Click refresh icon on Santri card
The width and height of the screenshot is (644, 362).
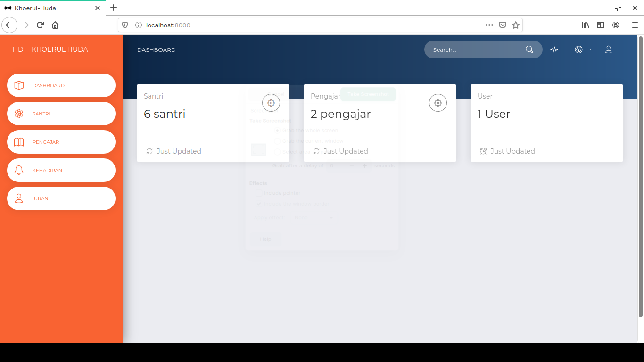(149, 151)
